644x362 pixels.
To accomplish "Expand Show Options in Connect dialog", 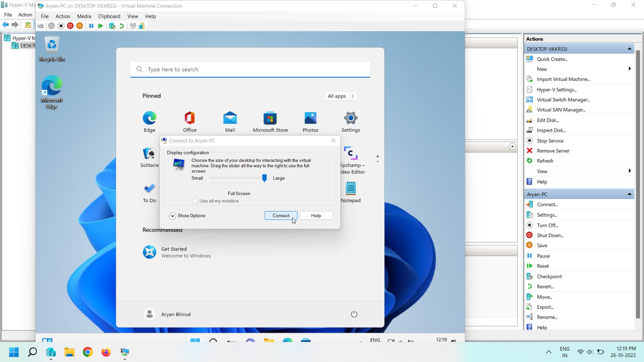I will pos(187,216).
